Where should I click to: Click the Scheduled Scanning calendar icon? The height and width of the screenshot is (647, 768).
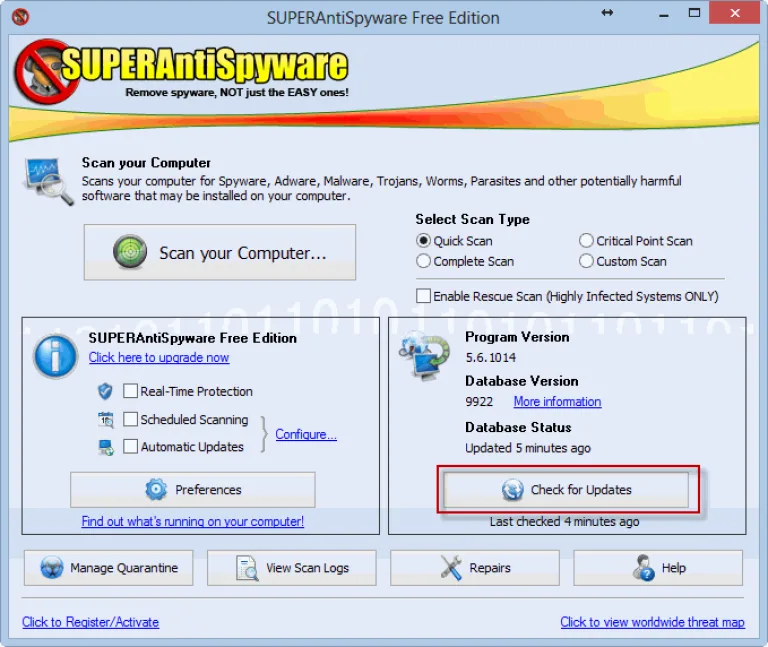[106, 420]
